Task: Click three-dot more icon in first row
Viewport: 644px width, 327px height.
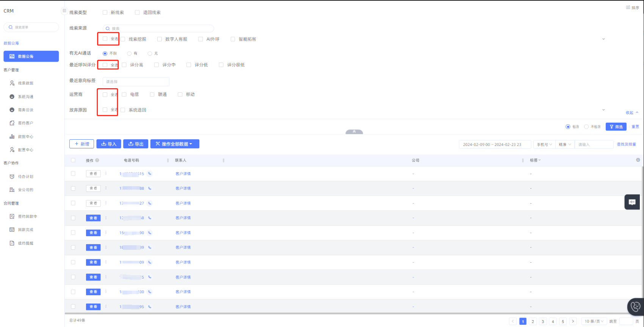Action: [106, 174]
